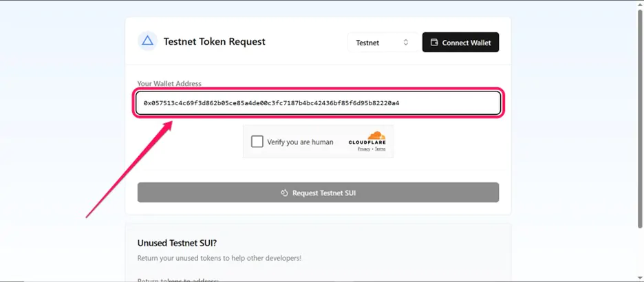Check the Verify you are human box
The height and width of the screenshot is (282, 644).
tap(257, 142)
